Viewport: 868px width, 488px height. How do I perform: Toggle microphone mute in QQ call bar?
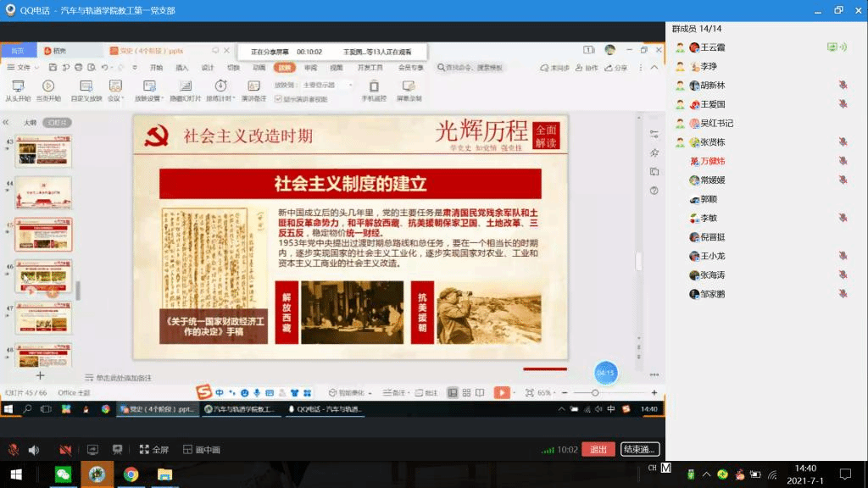point(14,450)
